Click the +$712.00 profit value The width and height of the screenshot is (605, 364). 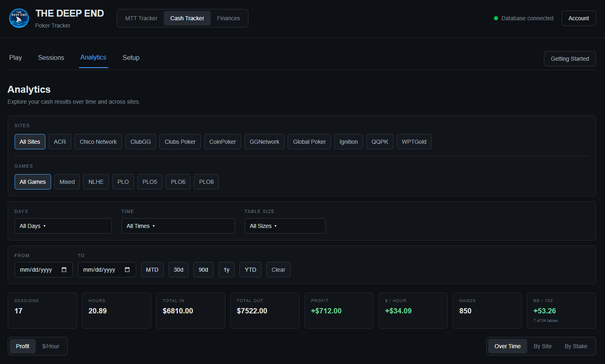point(326,311)
